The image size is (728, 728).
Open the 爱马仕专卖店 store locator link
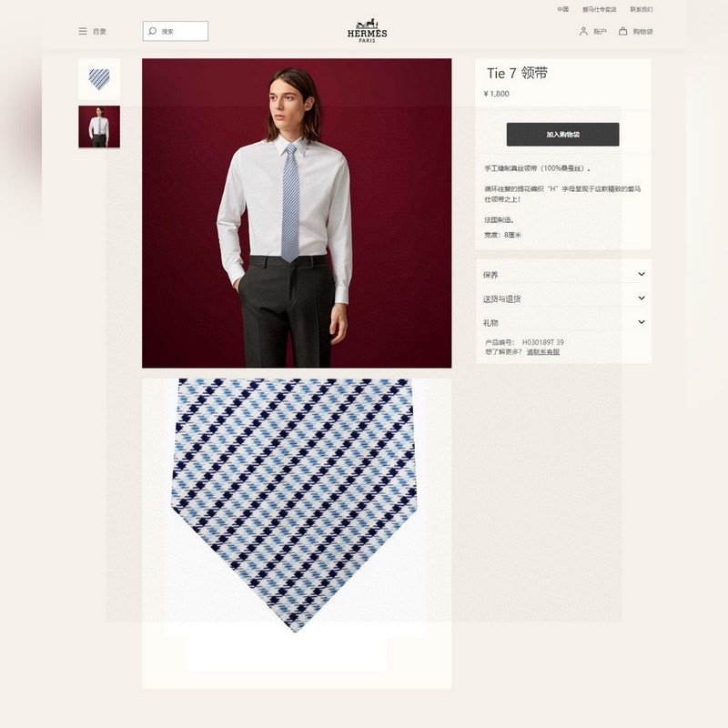[599, 9]
